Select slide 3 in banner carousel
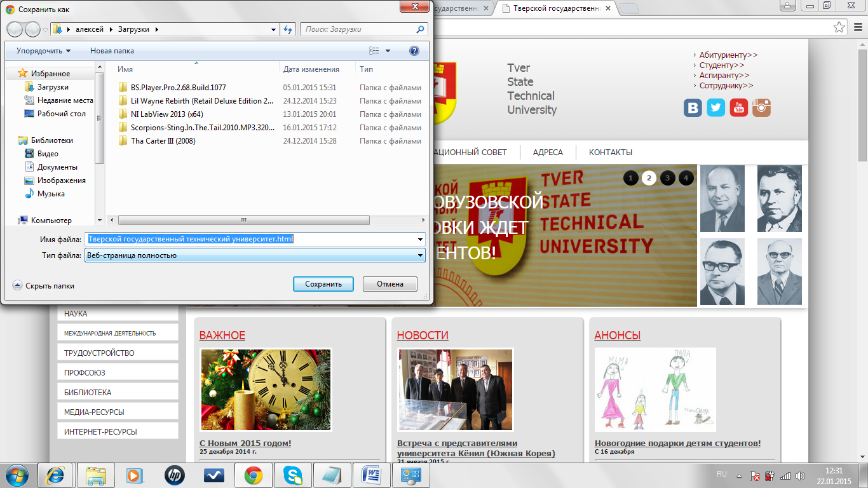This screenshot has width=868, height=488. [667, 178]
